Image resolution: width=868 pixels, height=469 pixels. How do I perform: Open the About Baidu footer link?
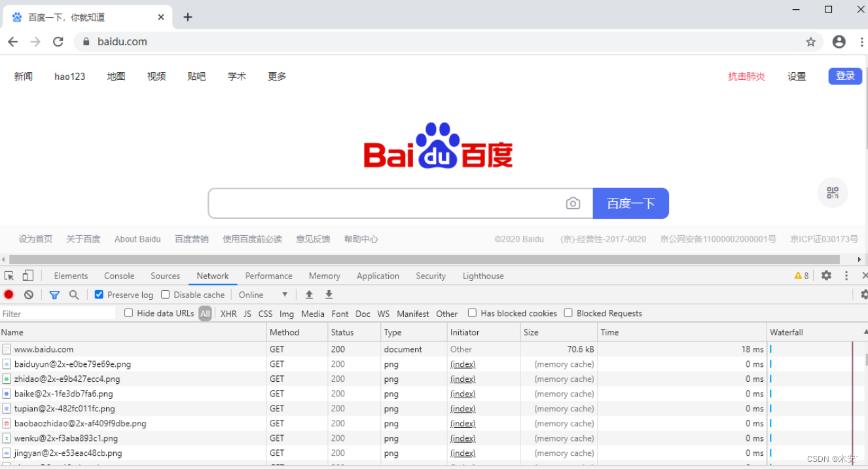pyautogui.click(x=137, y=239)
